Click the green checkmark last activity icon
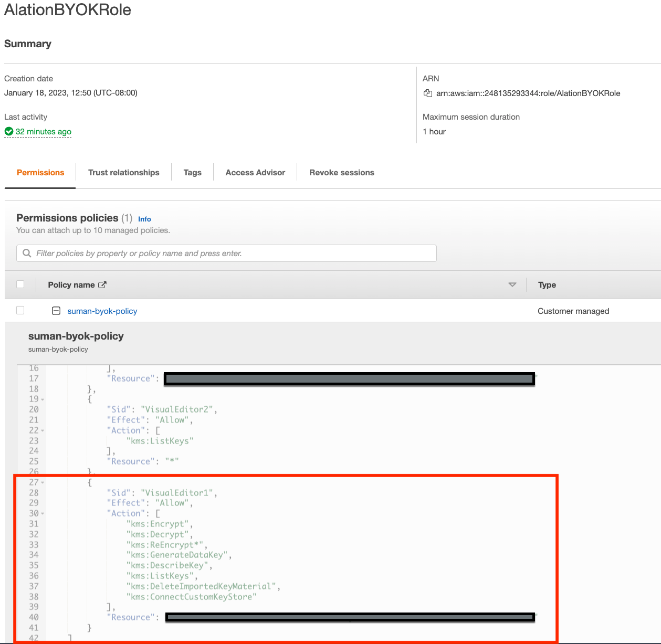The height and width of the screenshot is (644, 661). [9, 131]
